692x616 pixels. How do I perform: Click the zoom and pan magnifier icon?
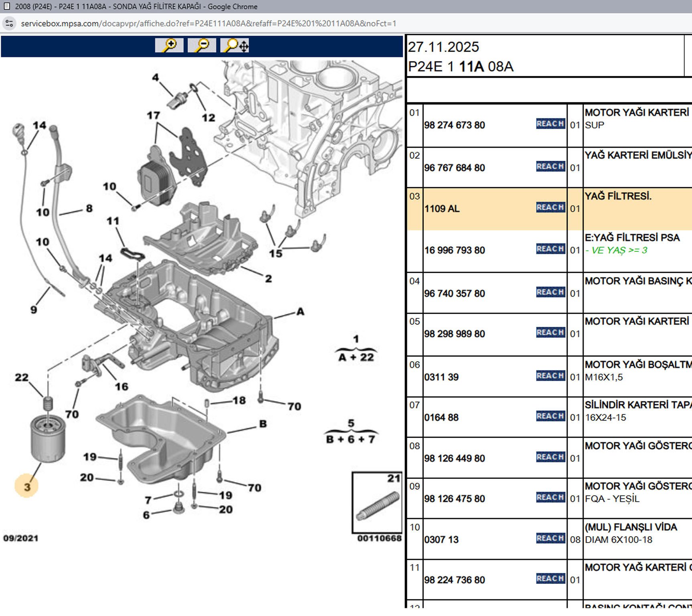(x=235, y=45)
